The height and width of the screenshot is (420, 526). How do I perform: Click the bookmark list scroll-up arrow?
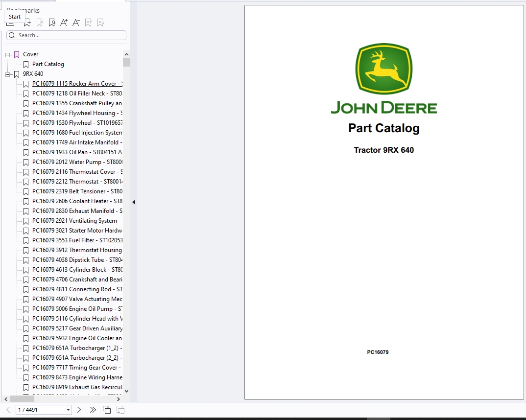coord(126,54)
